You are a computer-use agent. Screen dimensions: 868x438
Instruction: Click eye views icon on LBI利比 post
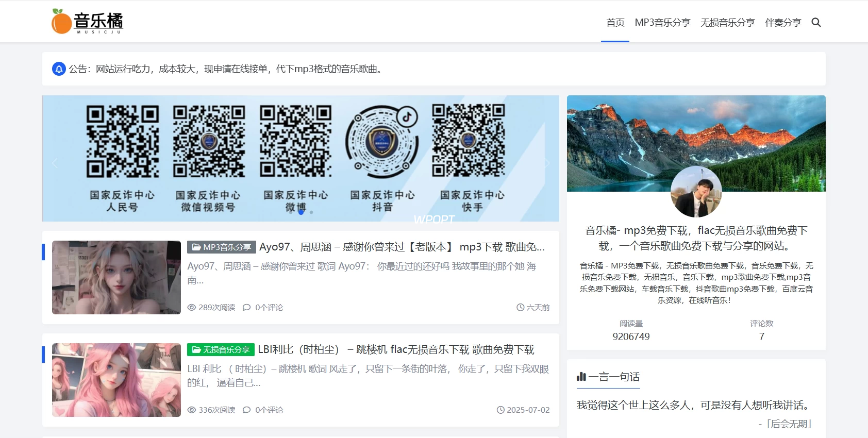point(192,410)
